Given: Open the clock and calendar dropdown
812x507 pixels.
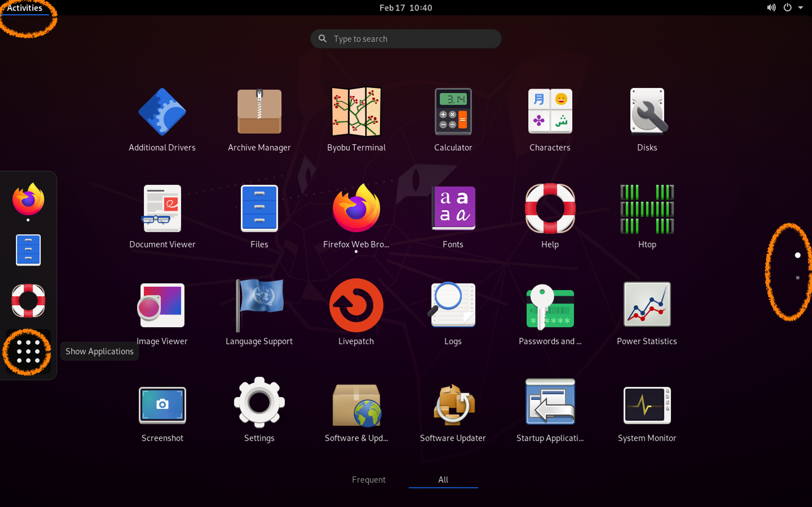Looking at the screenshot, I should tap(406, 8).
